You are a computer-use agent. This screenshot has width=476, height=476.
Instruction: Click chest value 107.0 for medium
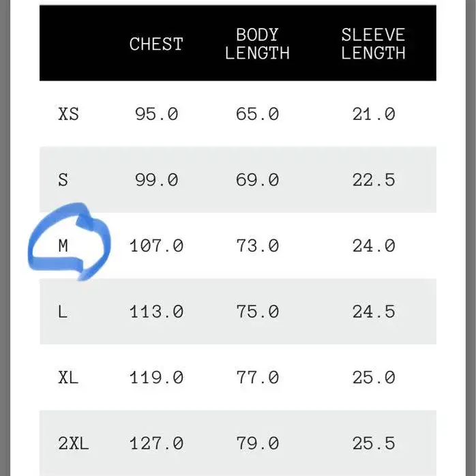click(x=156, y=246)
